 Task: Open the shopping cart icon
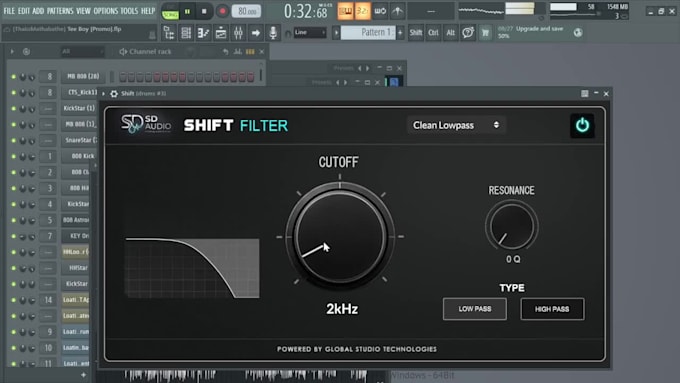click(x=485, y=33)
